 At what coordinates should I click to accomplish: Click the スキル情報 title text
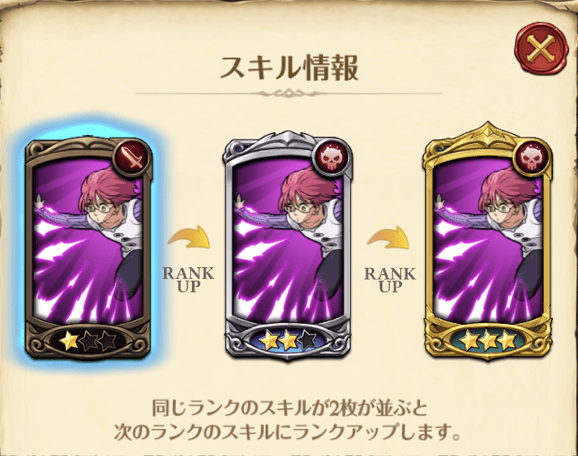(289, 68)
